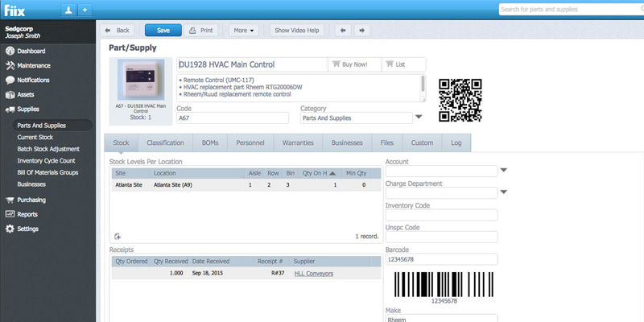This screenshot has height=322, width=644.
Task: Switch to the Personnel tab
Action: [x=250, y=143]
